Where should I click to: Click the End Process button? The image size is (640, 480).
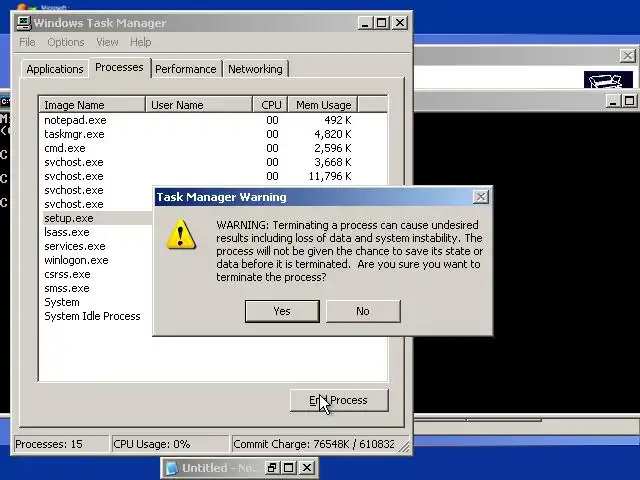coord(339,400)
